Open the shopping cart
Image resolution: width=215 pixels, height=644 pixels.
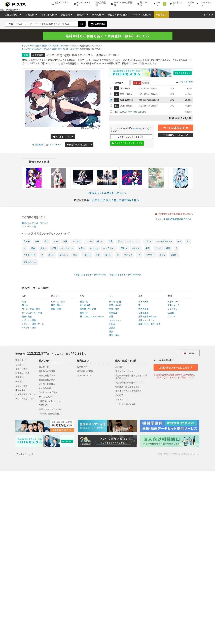point(159,4)
